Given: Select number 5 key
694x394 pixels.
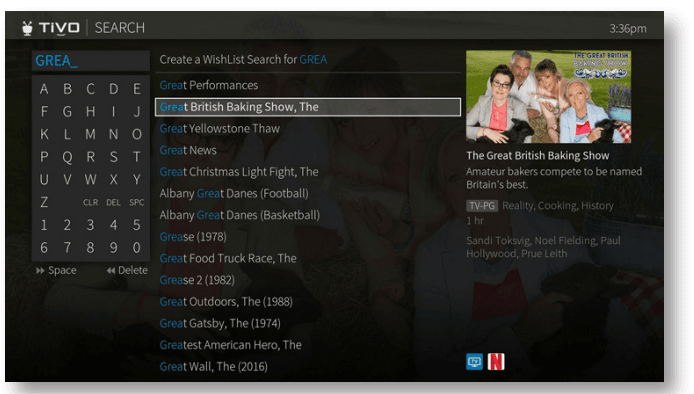Looking at the screenshot, I should pos(137,225).
